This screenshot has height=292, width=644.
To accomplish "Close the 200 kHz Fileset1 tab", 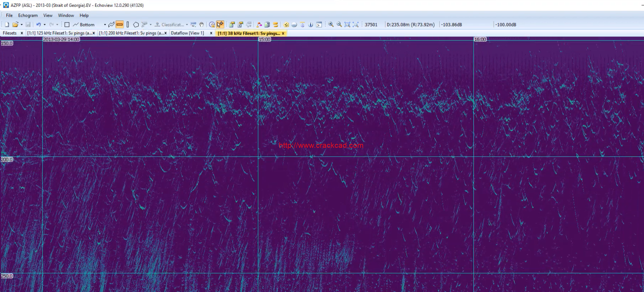I will click(x=165, y=33).
